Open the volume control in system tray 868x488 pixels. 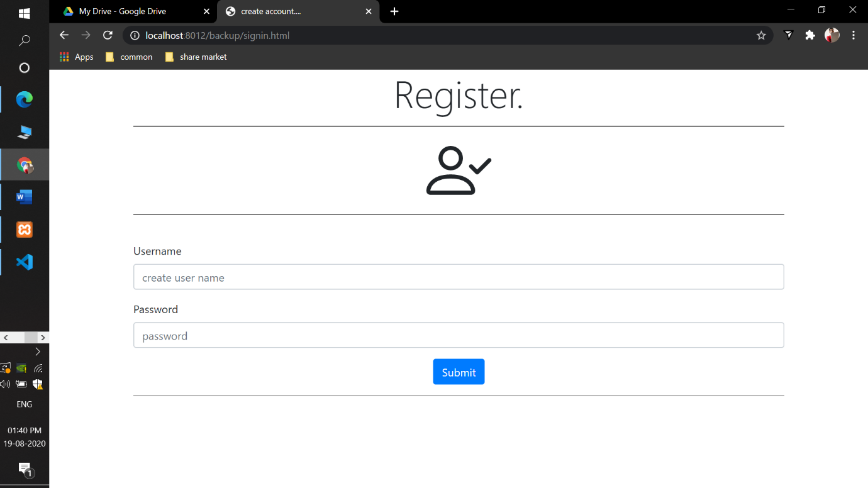click(5, 384)
